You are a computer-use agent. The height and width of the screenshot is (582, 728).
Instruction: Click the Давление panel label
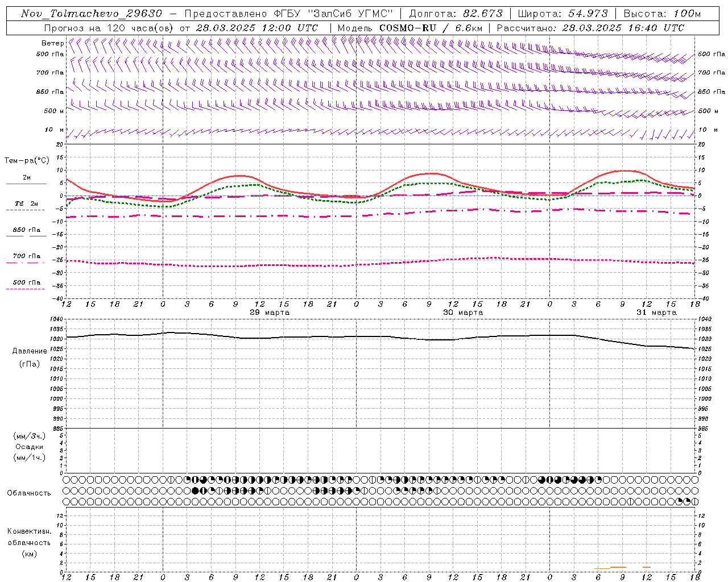pyautogui.click(x=30, y=351)
